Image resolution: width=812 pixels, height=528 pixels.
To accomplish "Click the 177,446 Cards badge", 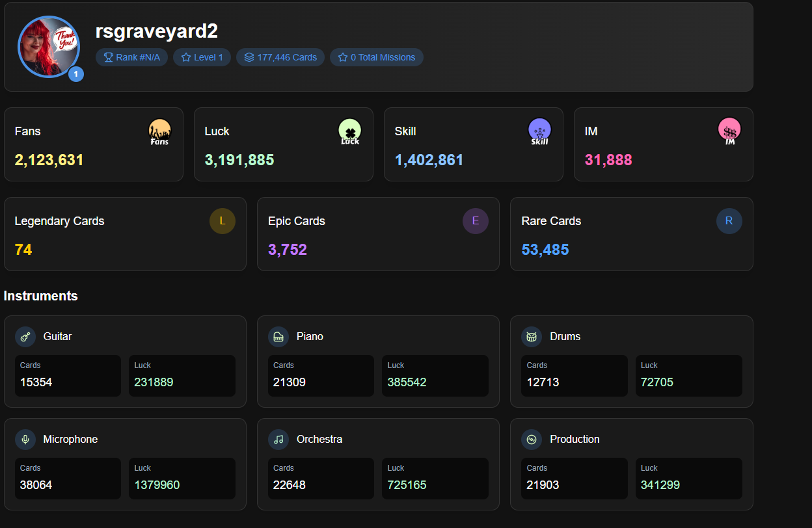I will pyautogui.click(x=280, y=57).
